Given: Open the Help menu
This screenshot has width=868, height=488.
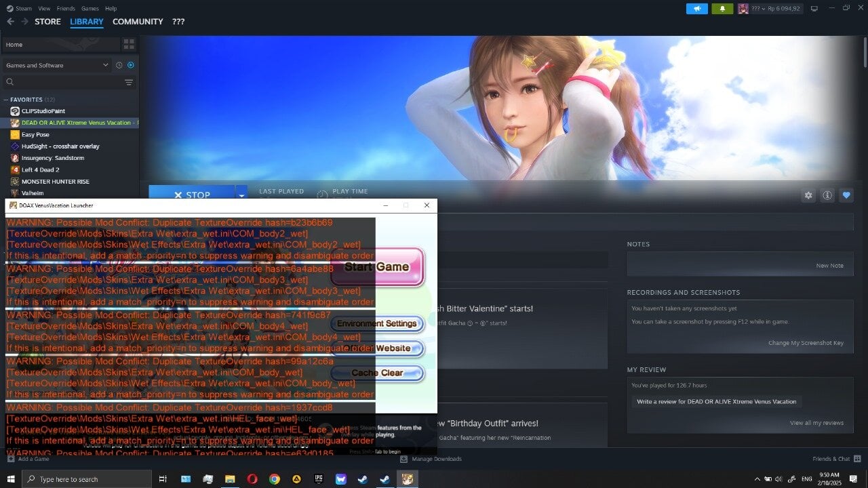Looking at the screenshot, I should 111,9.
